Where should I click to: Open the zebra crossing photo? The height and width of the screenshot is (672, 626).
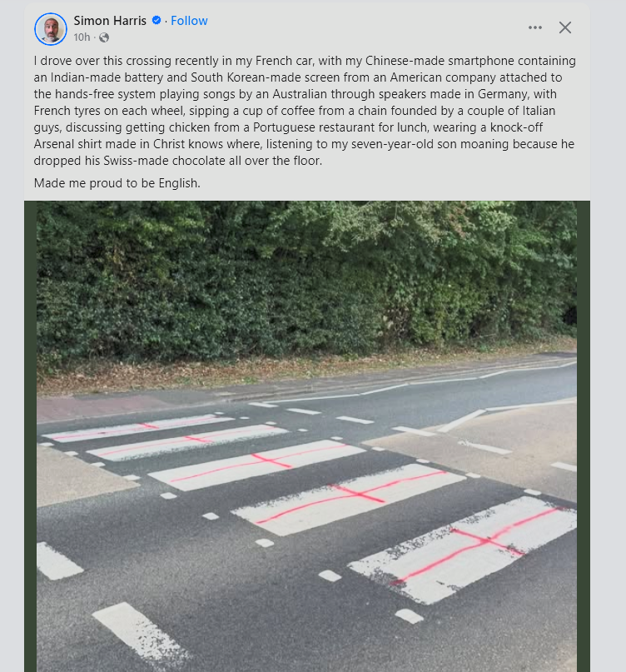pos(307,436)
